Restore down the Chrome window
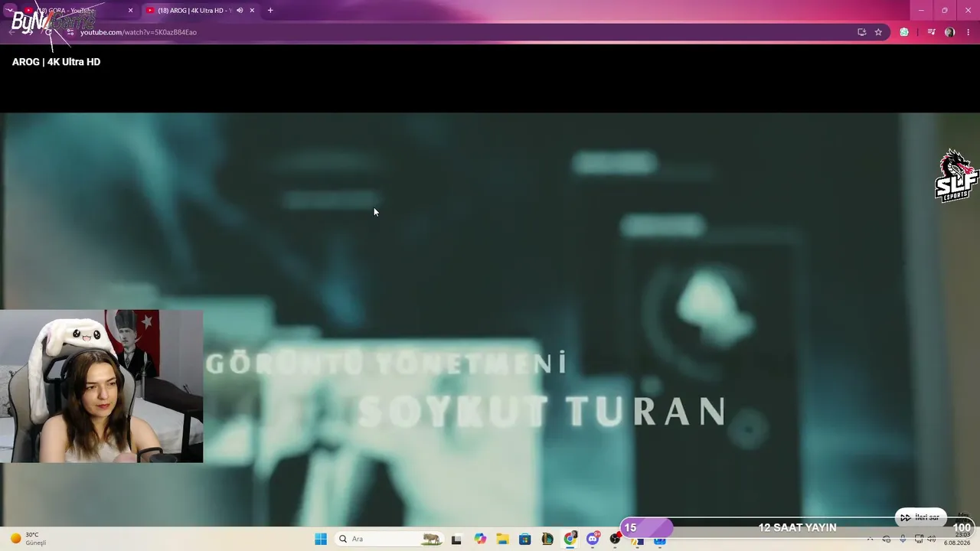Image resolution: width=980 pixels, height=551 pixels. click(x=945, y=11)
